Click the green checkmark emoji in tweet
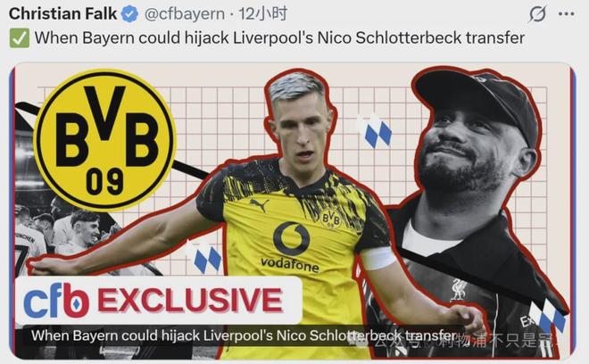 [x=19, y=38]
